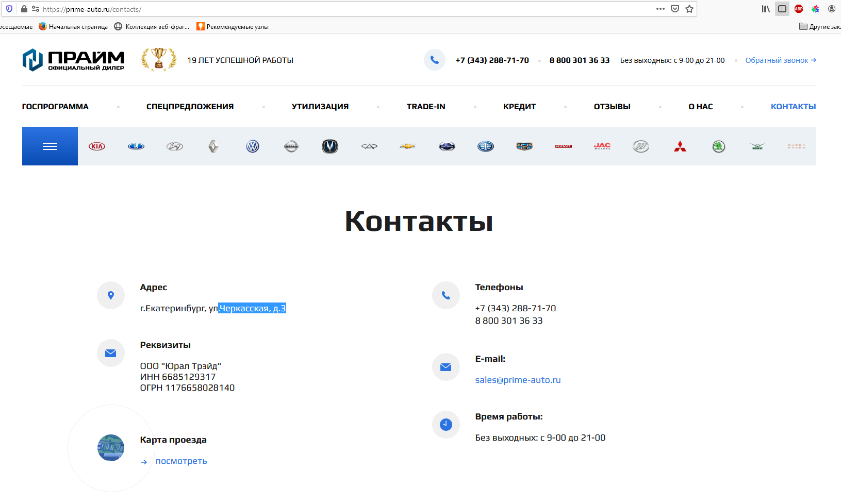
Task: Click the Время работы clock icon
Action: click(x=446, y=425)
